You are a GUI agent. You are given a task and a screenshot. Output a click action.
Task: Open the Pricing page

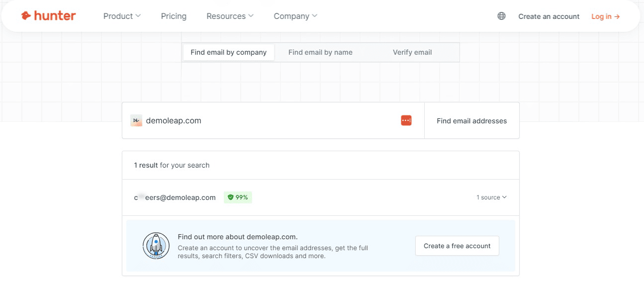tap(174, 16)
